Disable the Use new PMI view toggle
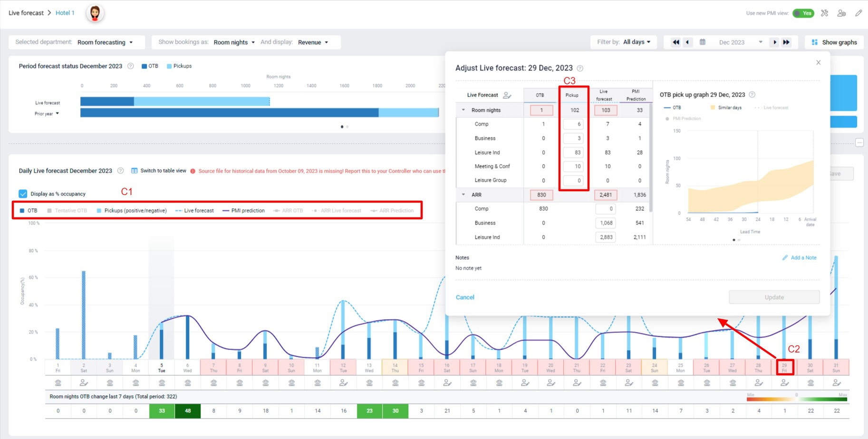Image resolution: width=868 pixels, height=439 pixels. coord(803,13)
